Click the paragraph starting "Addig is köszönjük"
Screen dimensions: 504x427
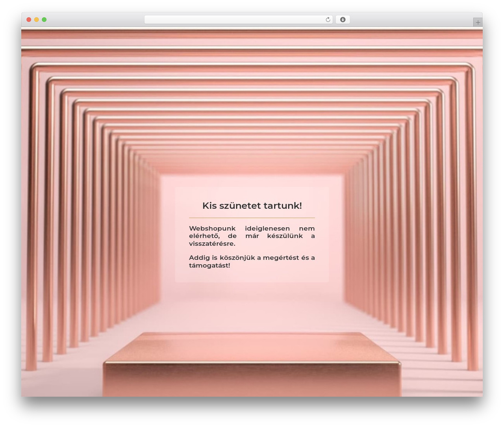point(252,262)
